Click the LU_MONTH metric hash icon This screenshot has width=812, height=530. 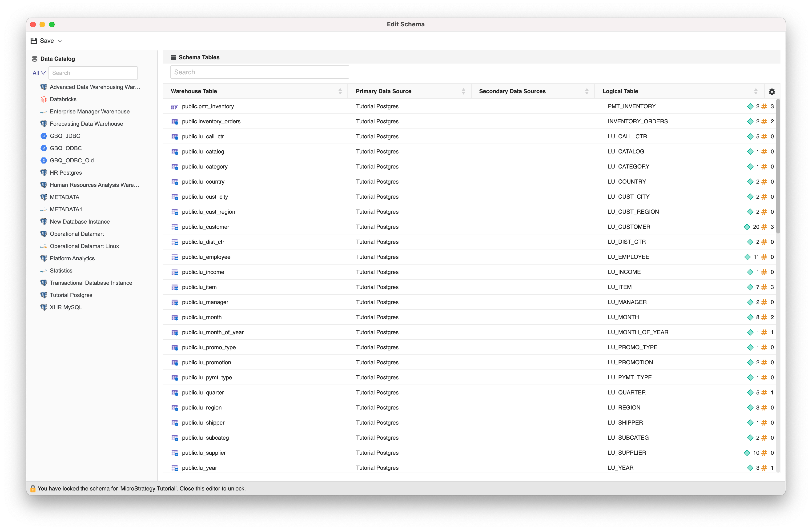coord(764,317)
